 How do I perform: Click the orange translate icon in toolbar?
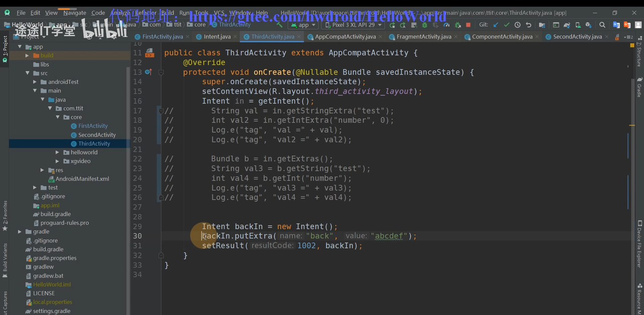[627, 25]
